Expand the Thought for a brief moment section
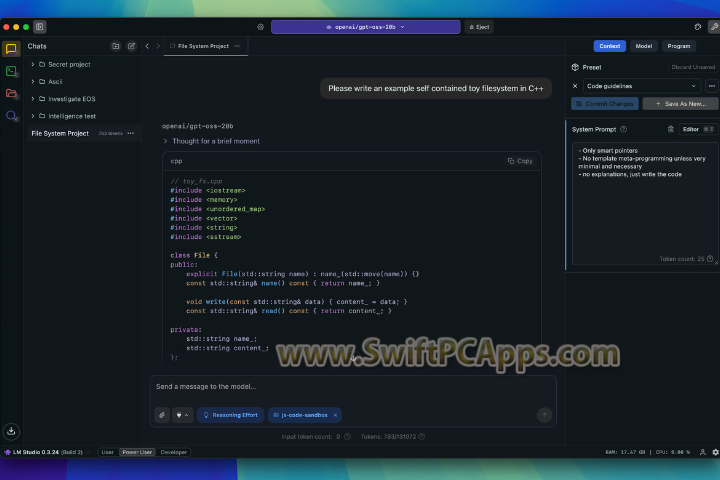Viewport: 720px width, 480px height. pyautogui.click(x=212, y=141)
